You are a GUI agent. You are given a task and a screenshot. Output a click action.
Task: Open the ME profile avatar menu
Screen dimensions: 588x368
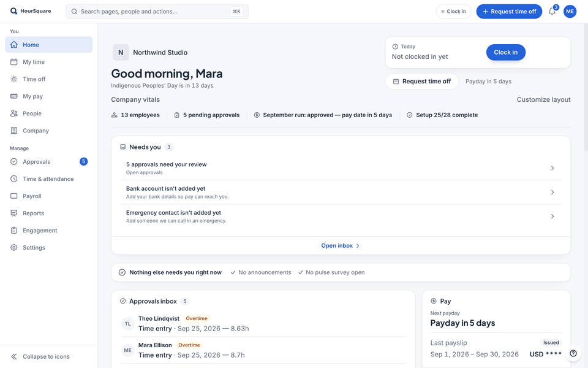tap(570, 12)
